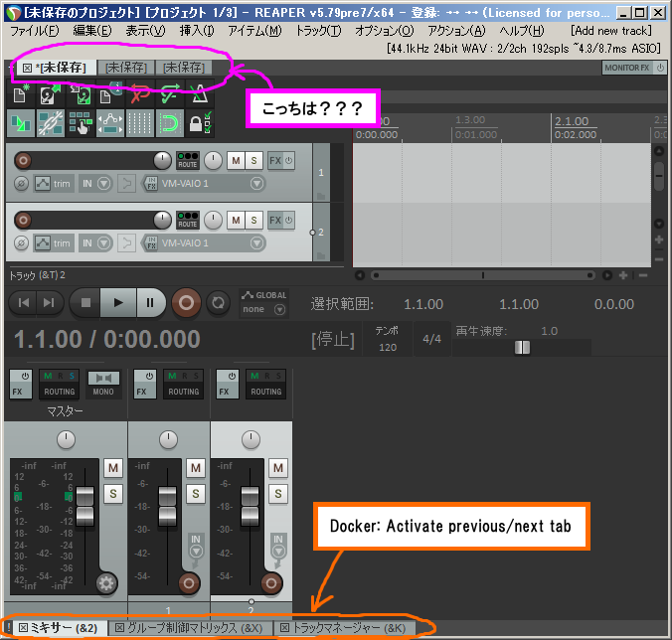The image size is (672, 640).
Task: Click the Save project toolbar icon
Action: tap(81, 93)
